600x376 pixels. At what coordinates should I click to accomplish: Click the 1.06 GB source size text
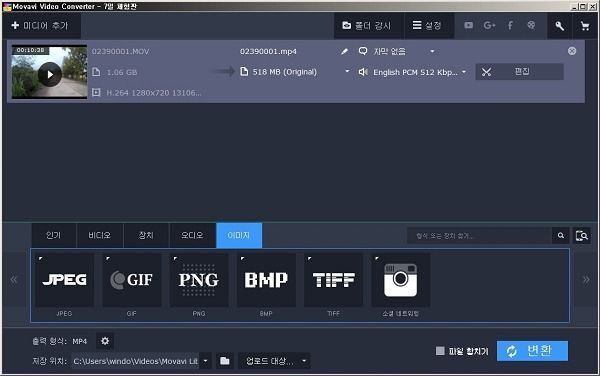pyautogui.click(x=122, y=72)
